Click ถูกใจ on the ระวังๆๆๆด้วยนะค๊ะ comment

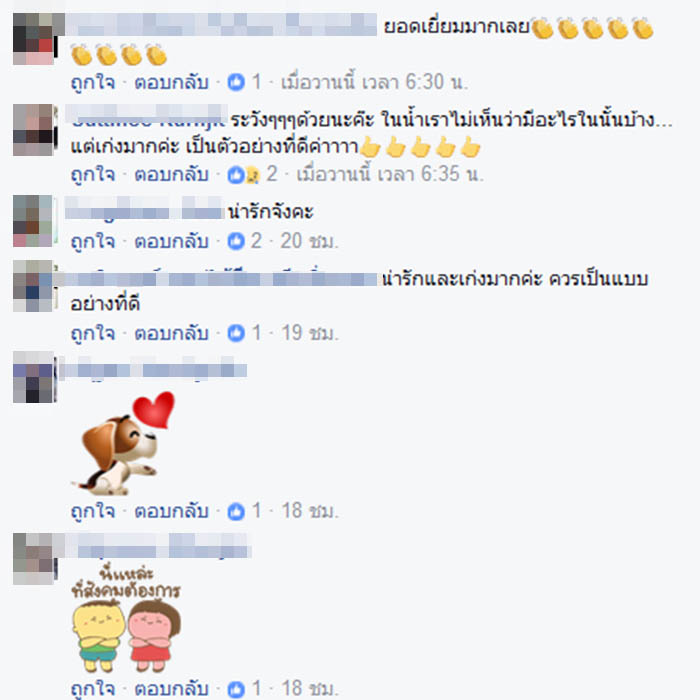click(x=93, y=175)
